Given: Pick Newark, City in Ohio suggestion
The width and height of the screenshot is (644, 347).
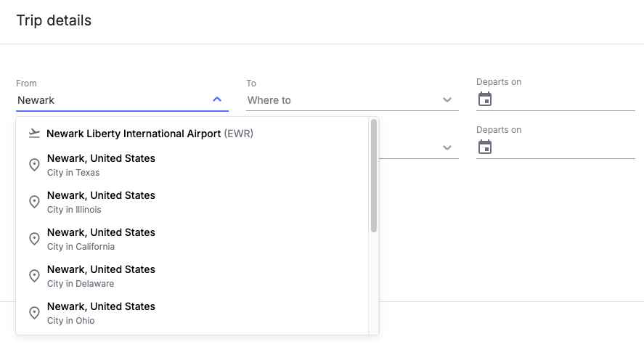Looking at the screenshot, I should coord(101,313).
